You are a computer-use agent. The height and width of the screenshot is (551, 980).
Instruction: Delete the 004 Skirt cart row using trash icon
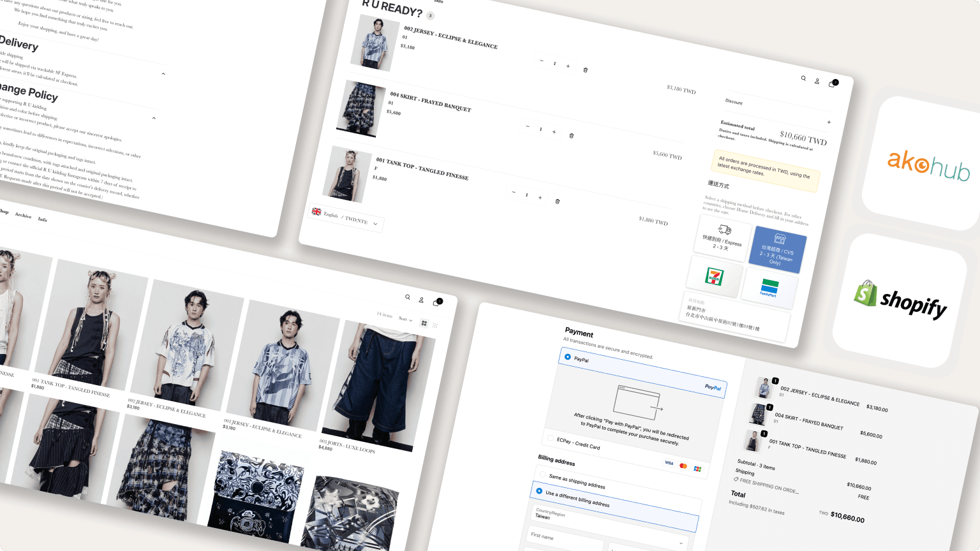coord(571,136)
